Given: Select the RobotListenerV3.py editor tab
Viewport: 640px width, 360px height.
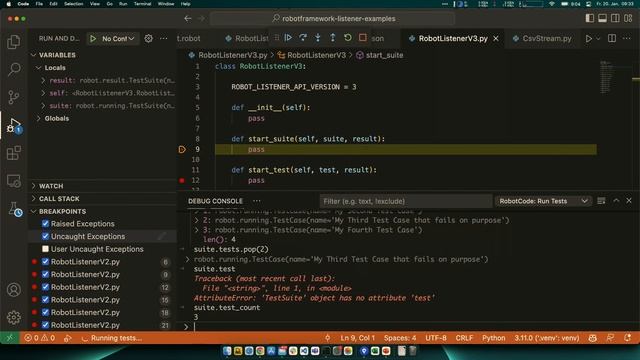Looking at the screenshot, I should coord(453,38).
